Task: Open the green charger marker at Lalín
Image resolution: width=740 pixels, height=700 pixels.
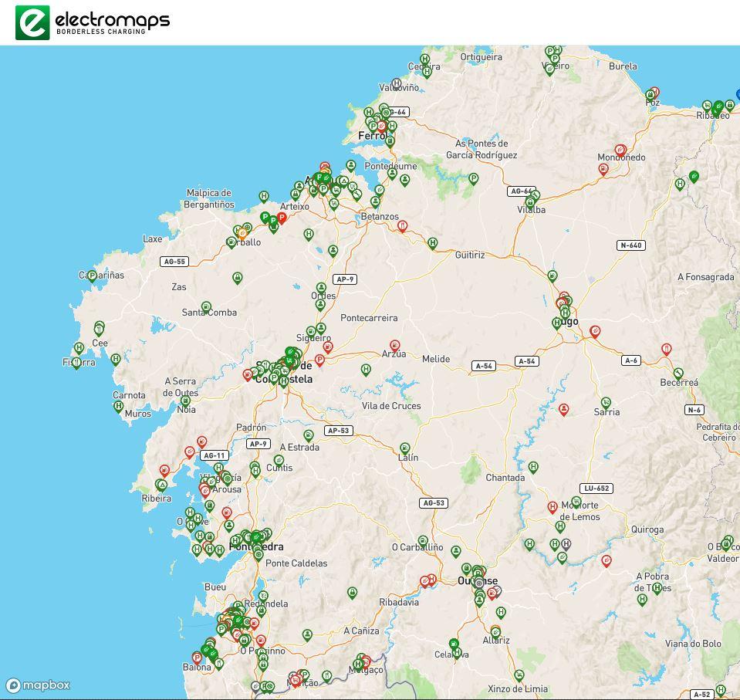Action: point(405,448)
